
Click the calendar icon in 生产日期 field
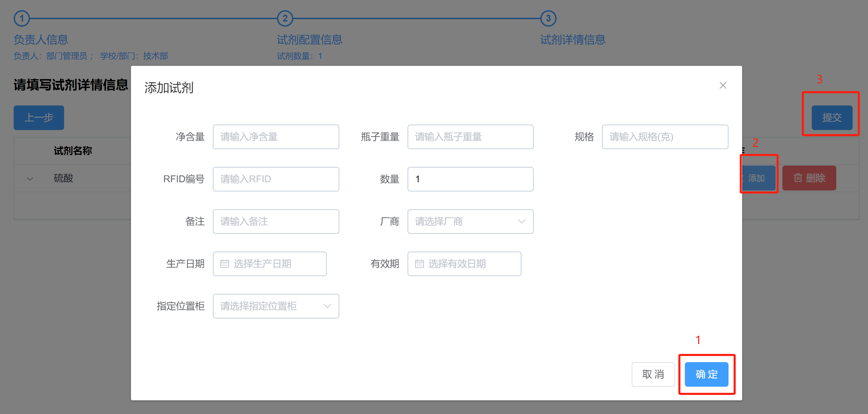[224, 264]
